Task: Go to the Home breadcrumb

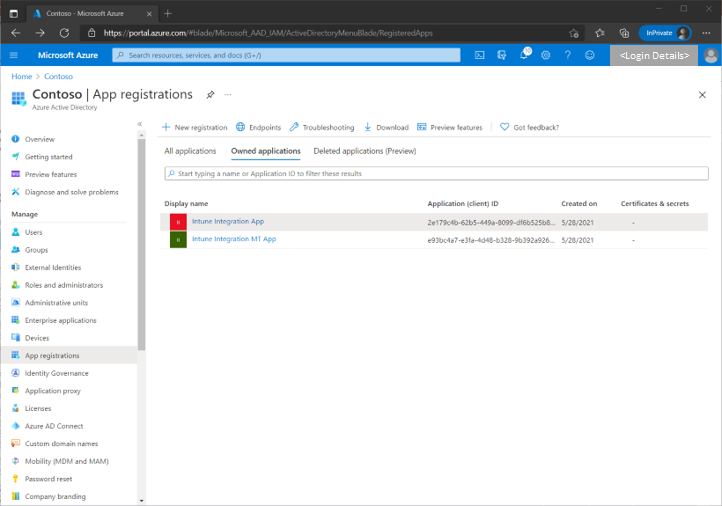Action: tap(22, 76)
